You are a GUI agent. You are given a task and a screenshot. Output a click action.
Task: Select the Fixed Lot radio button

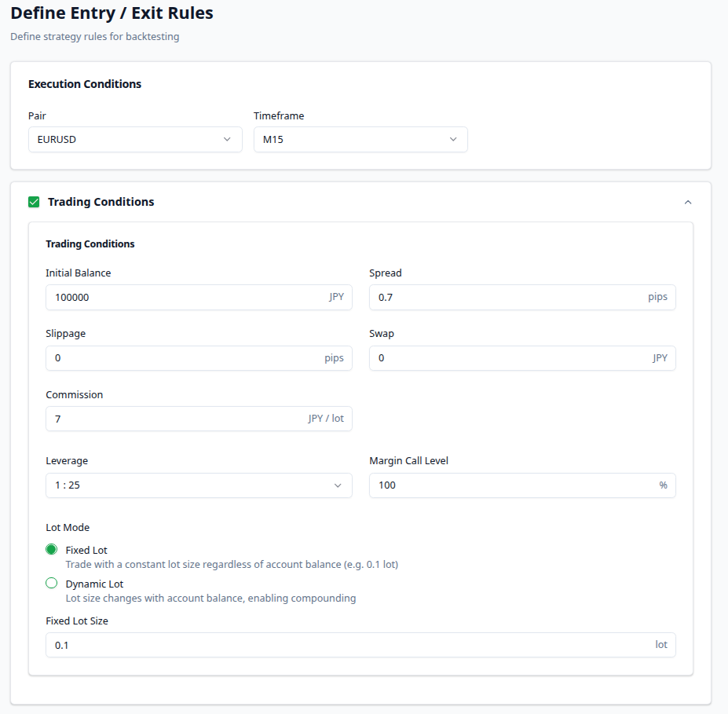click(x=52, y=549)
